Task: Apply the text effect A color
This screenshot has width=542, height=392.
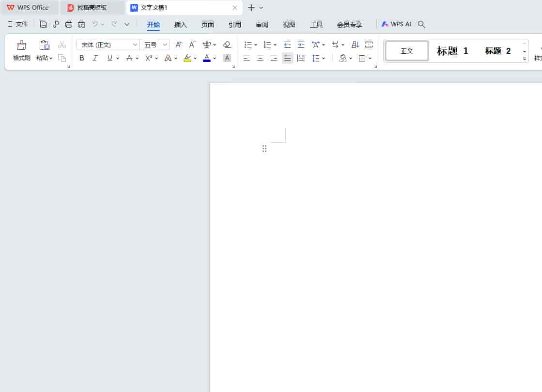Action: (x=168, y=58)
